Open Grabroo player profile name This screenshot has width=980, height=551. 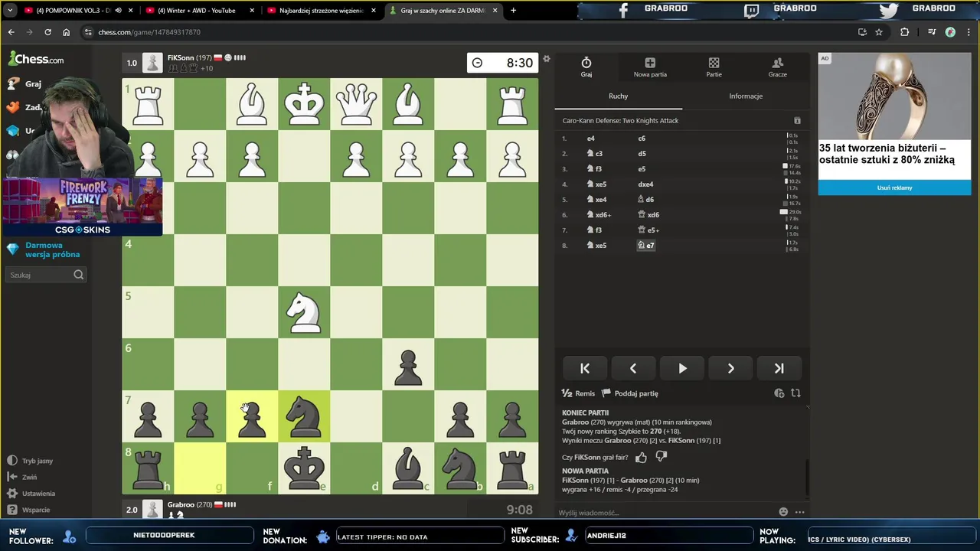[181, 504]
